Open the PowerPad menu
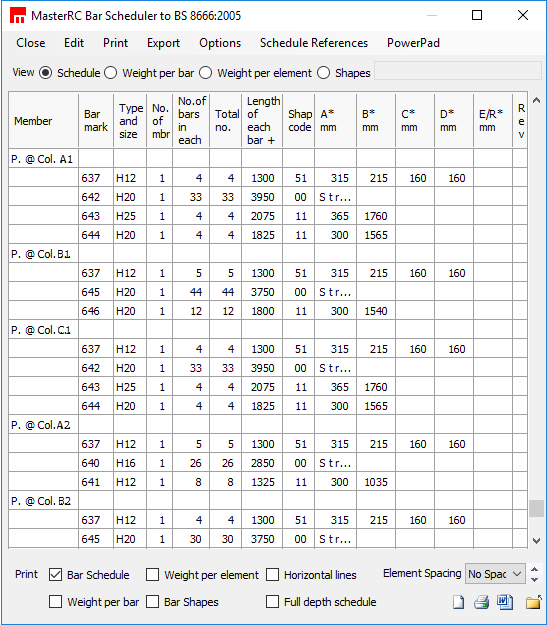 [x=413, y=43]
